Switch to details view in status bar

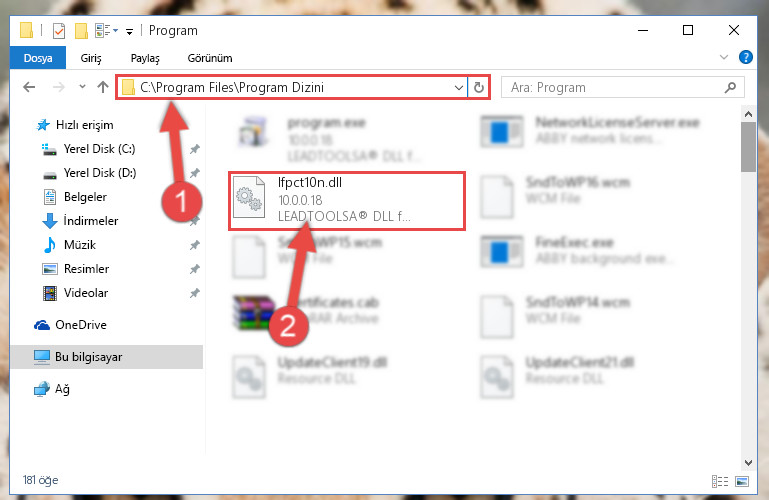pyautogui.click(x=719, y=481)
